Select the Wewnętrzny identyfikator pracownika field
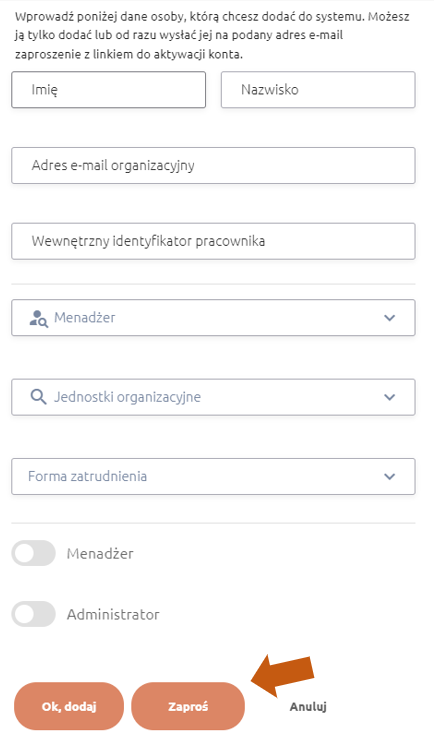This screenshot has width=434, height=747. tap(213, 241)
